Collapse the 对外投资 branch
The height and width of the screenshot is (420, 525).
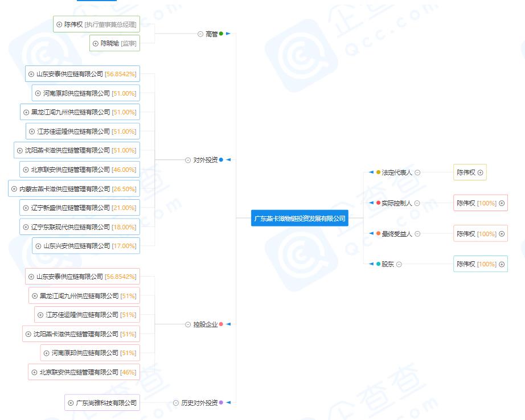click(188, 160)
